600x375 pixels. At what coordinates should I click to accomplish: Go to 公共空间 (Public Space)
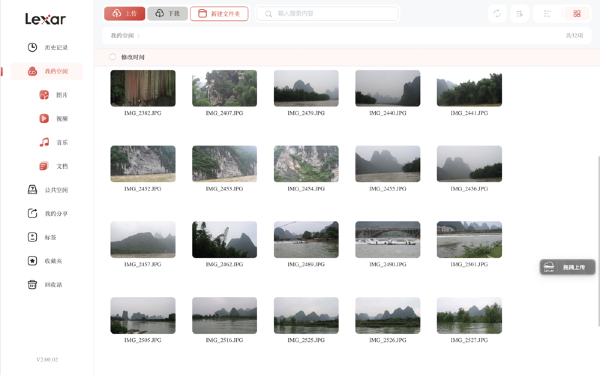[47, 190]
